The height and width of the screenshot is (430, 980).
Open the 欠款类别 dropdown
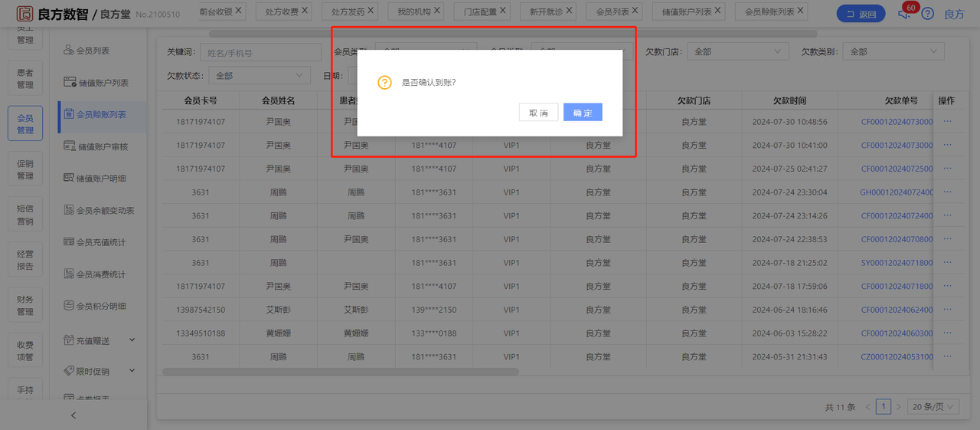coord(893,51)
